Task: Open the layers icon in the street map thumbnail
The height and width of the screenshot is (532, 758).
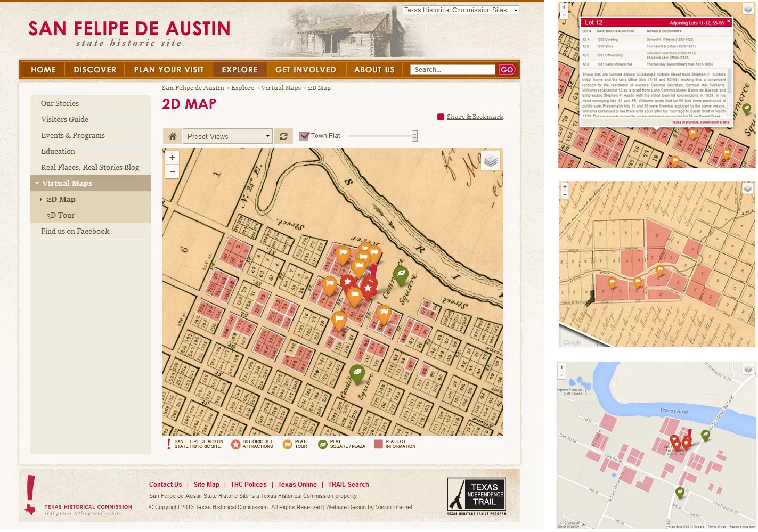Action: 748,369
